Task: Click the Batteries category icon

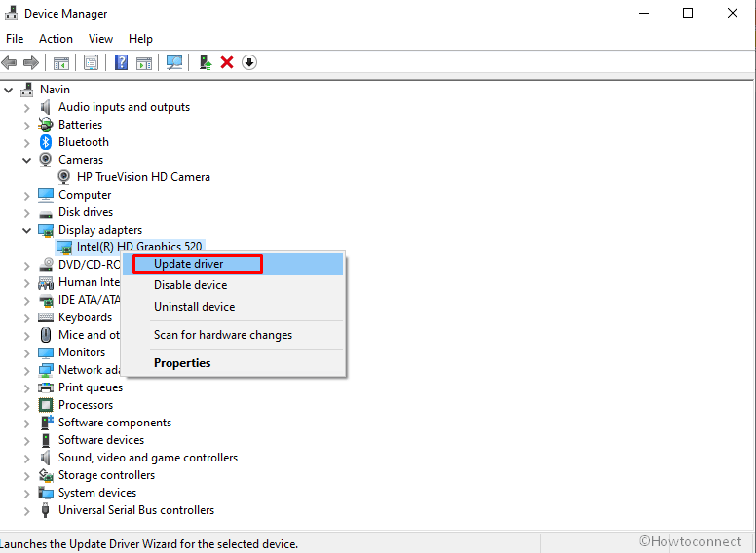Action: pos(46,125)
